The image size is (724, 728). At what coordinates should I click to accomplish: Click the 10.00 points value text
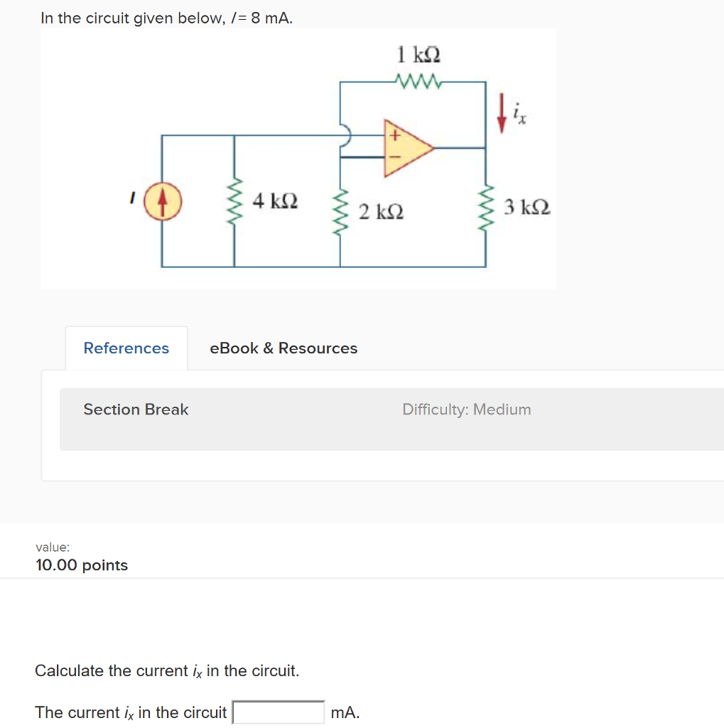point(81,565)
